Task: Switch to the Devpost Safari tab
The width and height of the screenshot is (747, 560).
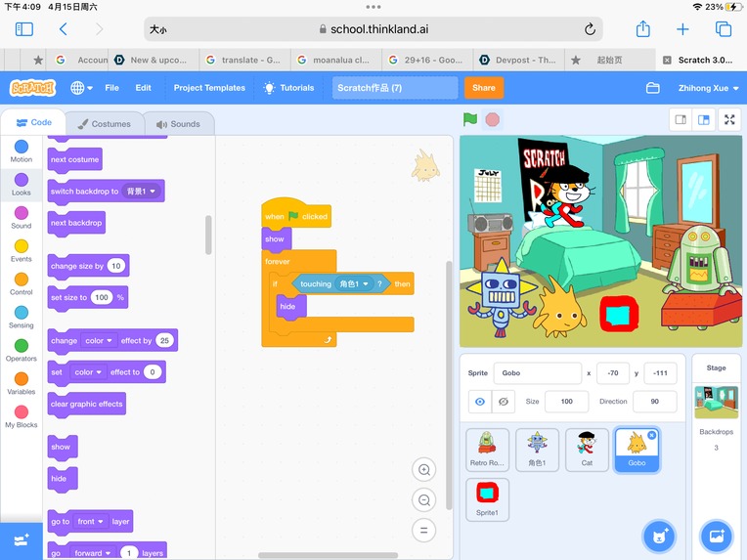Action: tap(518, 60)
